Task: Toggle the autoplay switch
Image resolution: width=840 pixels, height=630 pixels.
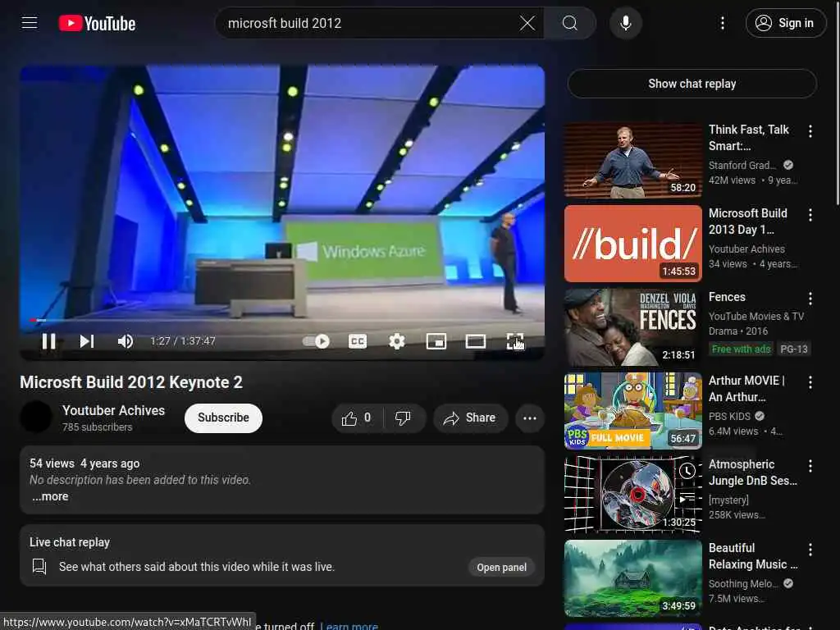Action: 316,341
